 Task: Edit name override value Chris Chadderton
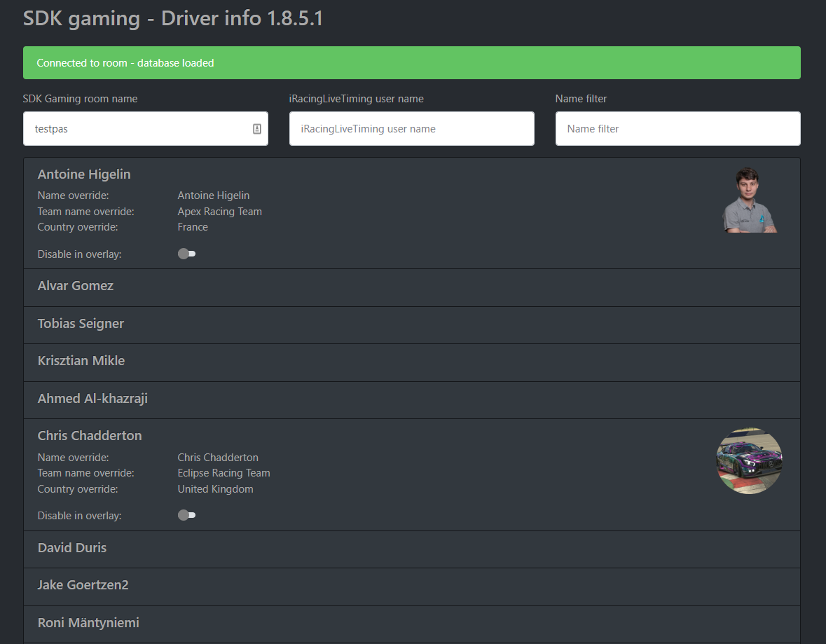point(218,458)
